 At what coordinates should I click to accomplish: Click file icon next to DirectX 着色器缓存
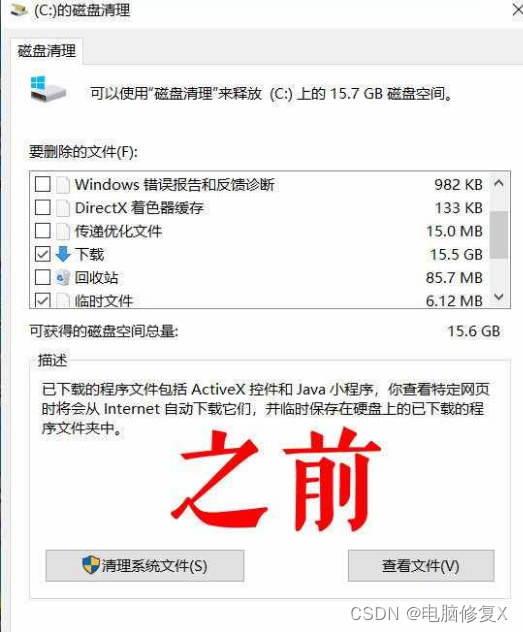pos(63,208)
